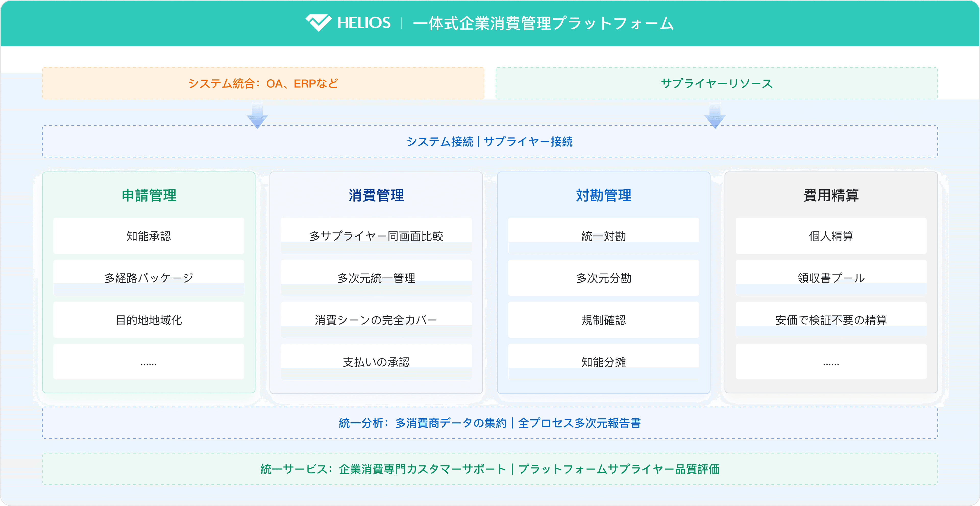Image resolution: width=980 pixels, height=506 pixels.
Task: Click 安価で検証不要の精算 card
Action: pyautogui.click(x=831, y=320)
